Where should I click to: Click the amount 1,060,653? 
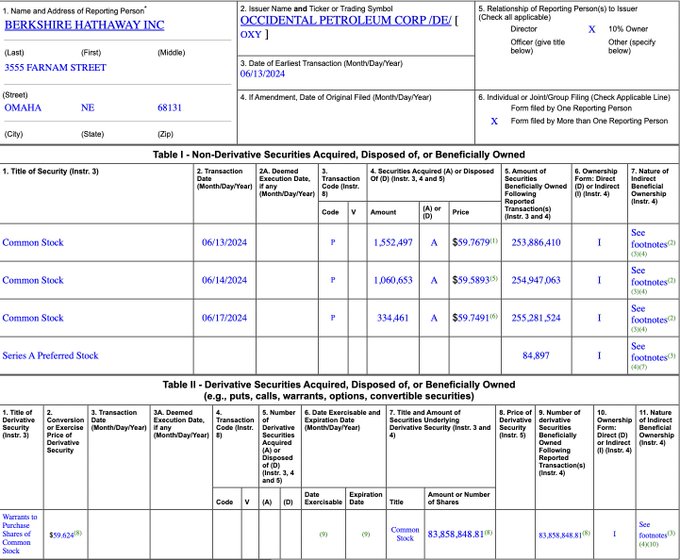click(x=393, y=280)
